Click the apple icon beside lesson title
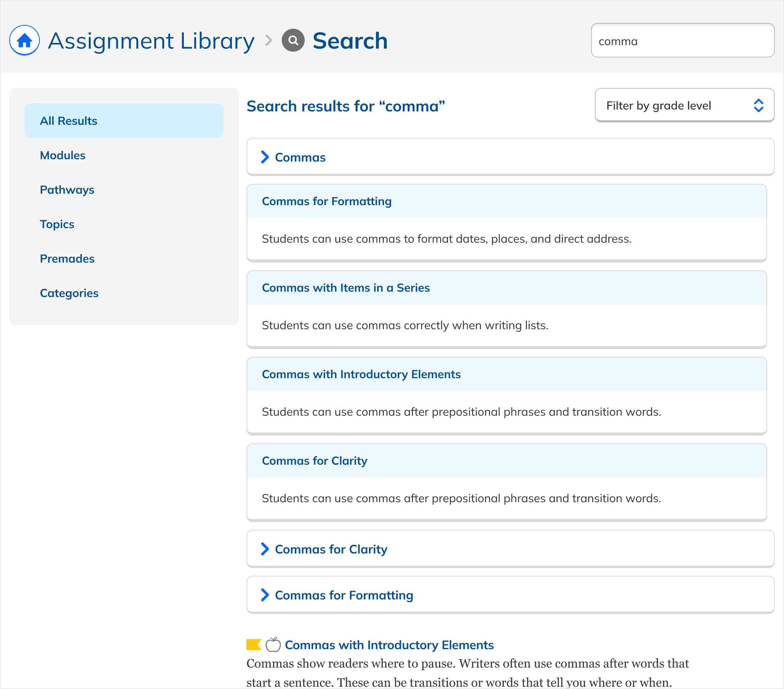784x689 pixels. (273, 645)
